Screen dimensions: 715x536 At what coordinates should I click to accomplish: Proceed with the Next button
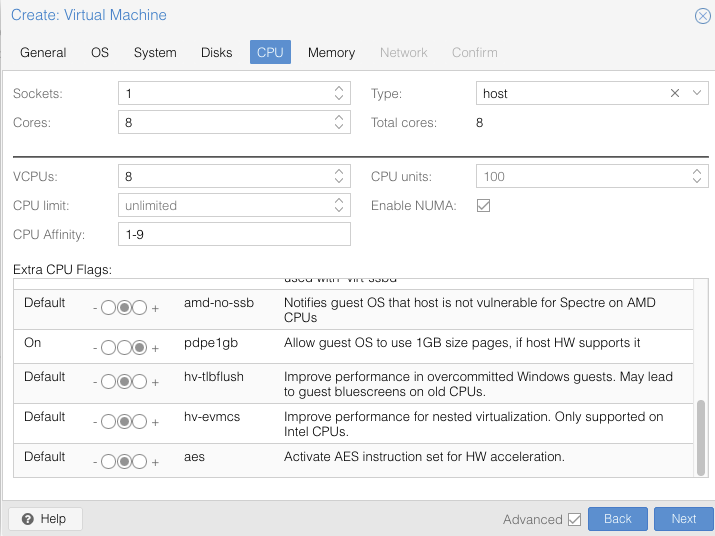click(684, 519)
